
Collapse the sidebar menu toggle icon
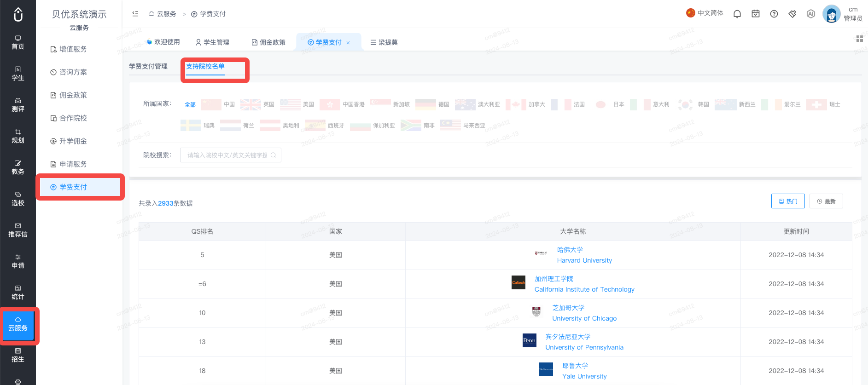point(135,14)
